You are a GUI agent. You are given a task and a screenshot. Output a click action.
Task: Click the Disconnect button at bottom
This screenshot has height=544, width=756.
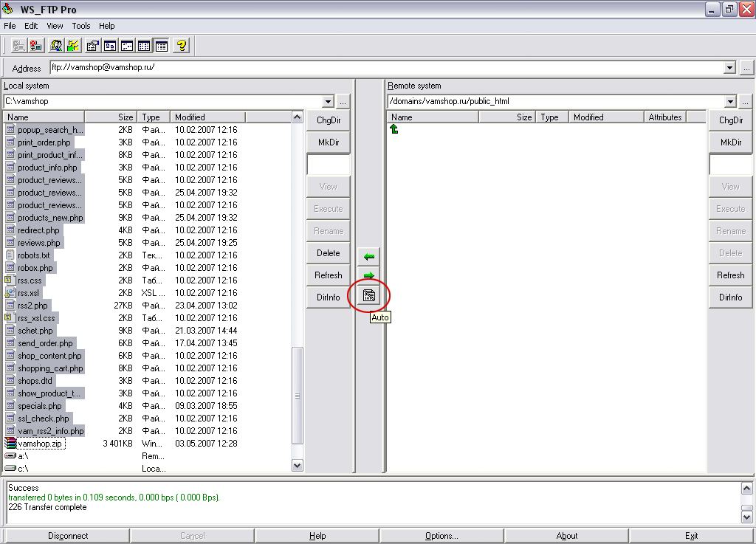(67, 536)
